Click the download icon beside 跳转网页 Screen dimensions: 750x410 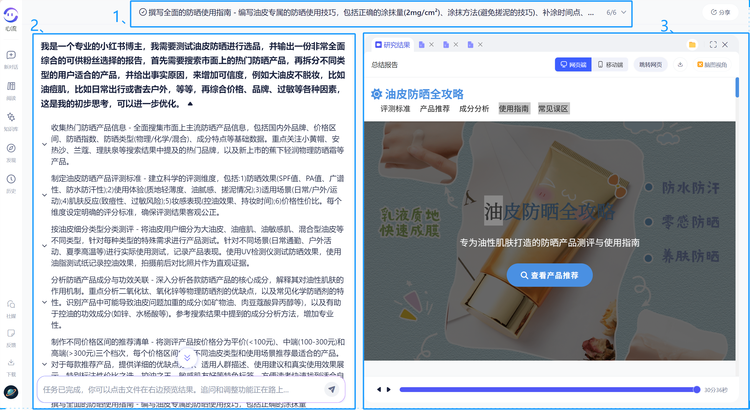coord(680,65)
